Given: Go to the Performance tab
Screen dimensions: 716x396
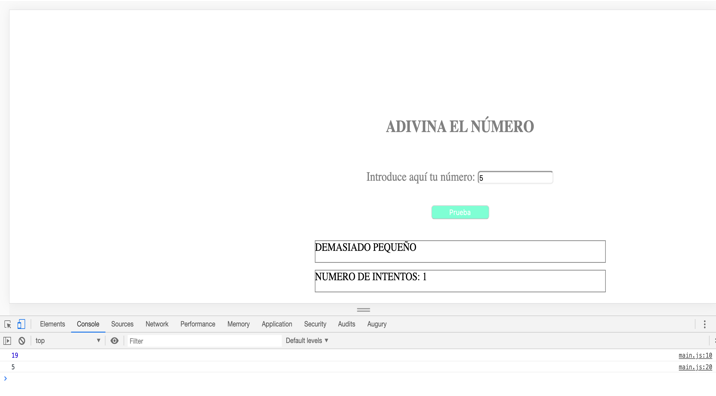Looking at the screenshot, I should [x=198, y=324].
